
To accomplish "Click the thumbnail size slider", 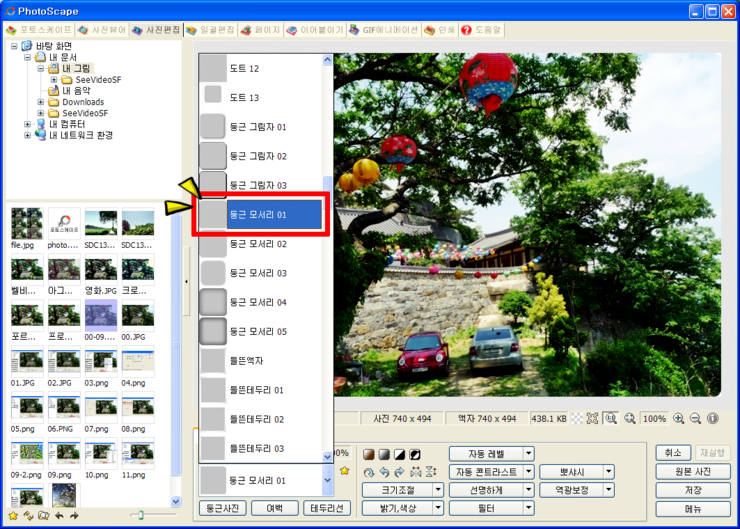I will 140,515.
